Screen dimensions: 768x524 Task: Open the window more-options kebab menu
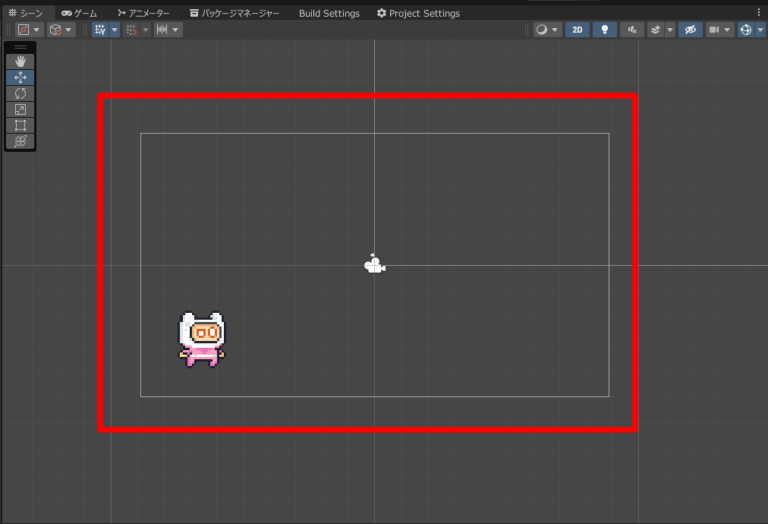click(759, 13)
